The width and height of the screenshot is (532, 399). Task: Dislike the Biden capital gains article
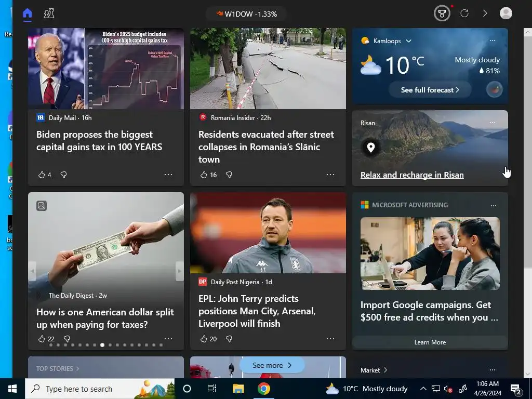tap(63, 175)
